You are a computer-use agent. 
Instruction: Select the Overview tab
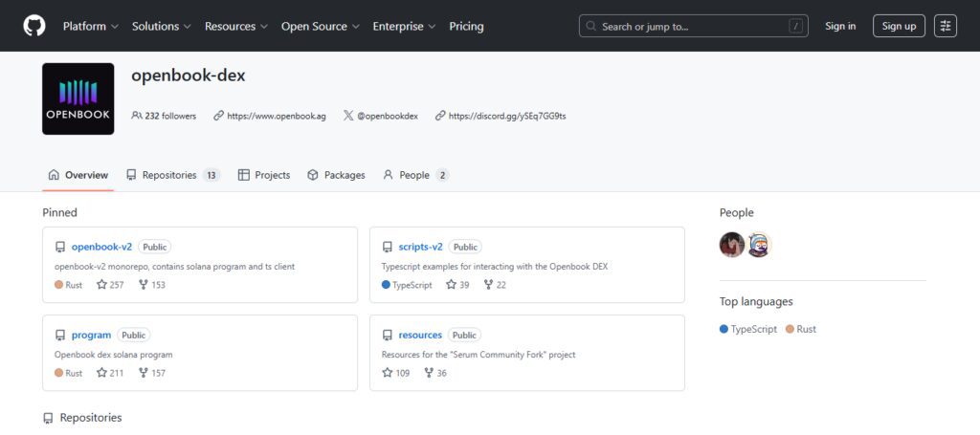pos(78,175)
